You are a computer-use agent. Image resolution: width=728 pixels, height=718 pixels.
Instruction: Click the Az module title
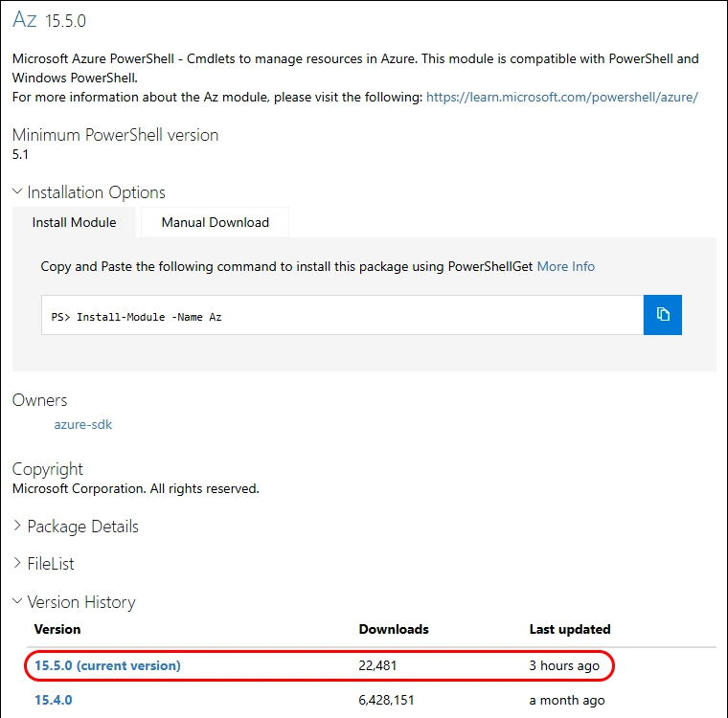25,19
